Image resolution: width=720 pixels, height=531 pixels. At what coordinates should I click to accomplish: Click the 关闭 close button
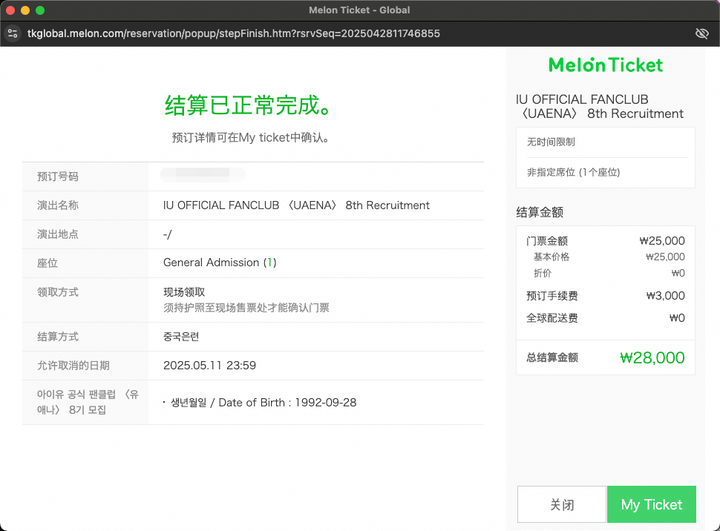tap(562, 504)
